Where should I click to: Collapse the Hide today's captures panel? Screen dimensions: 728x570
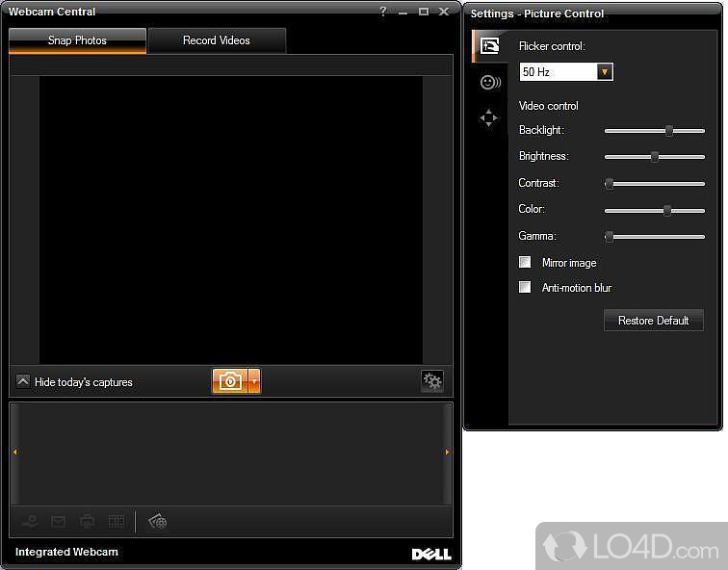23,381
